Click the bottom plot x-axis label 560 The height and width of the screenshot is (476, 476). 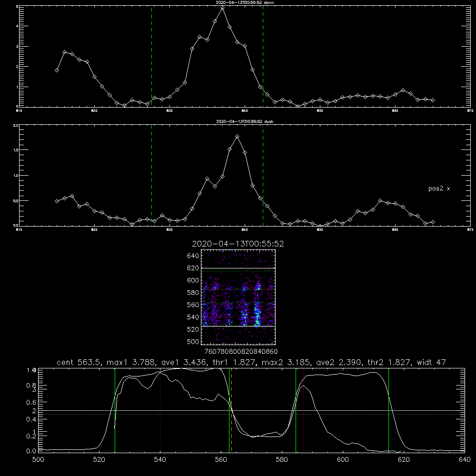[221, 459]
